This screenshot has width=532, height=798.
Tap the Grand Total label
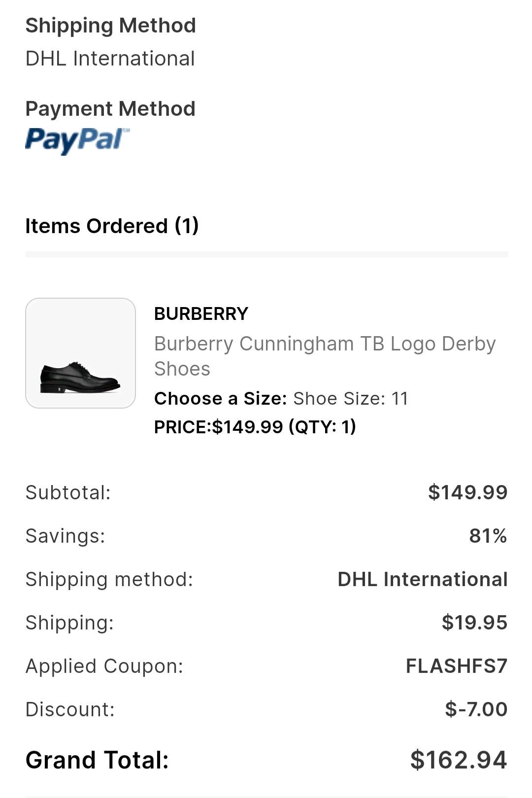pyautogui.click(x=97, y=760)
